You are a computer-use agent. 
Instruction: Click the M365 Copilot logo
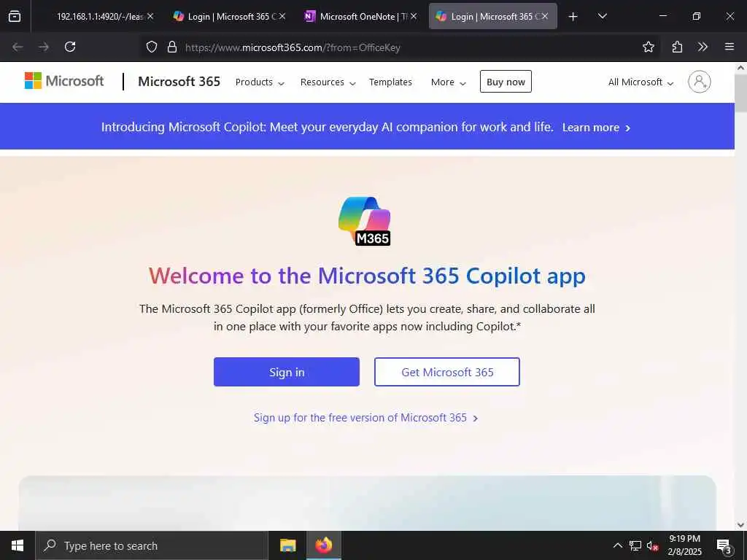[365, 221]
